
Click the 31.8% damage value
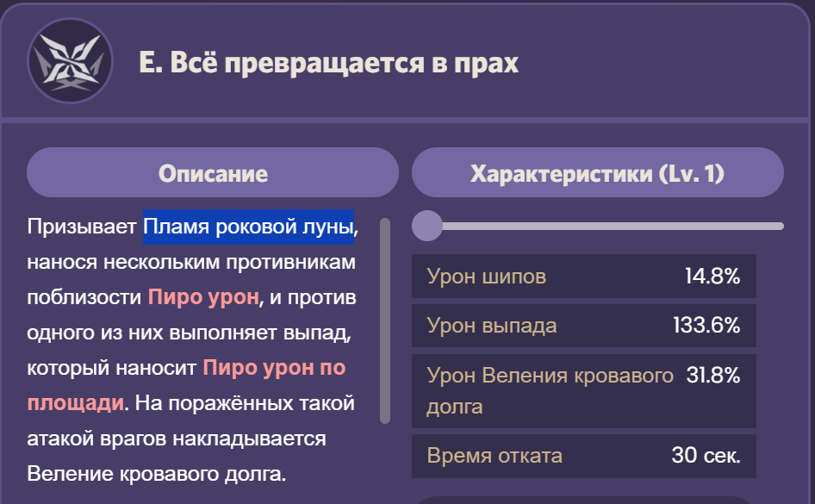point(712,376)
